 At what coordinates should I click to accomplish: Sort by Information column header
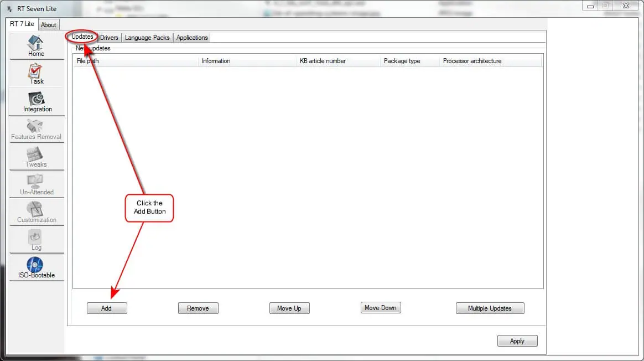pyautogui.click(x=247, y=61)
